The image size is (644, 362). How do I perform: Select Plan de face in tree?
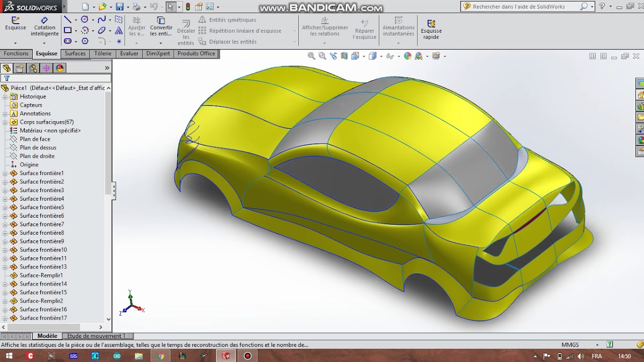coord(35,139)
